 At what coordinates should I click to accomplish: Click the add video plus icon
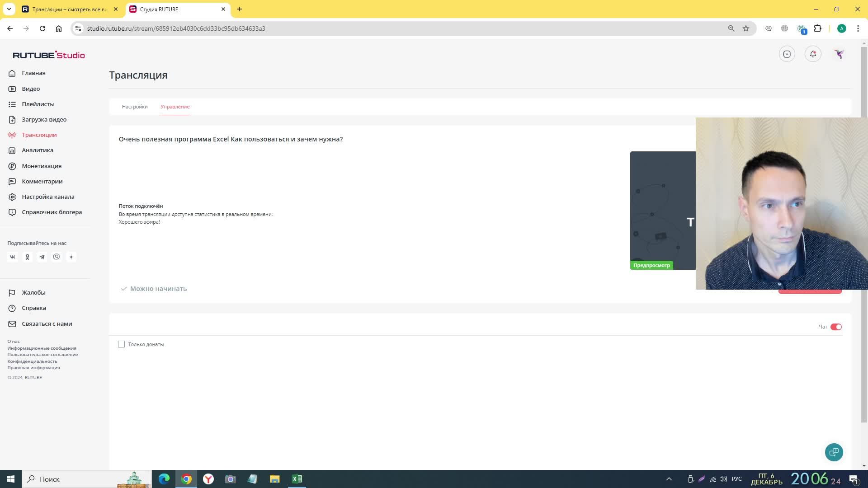pyautogui.click(x=787, y=54)
